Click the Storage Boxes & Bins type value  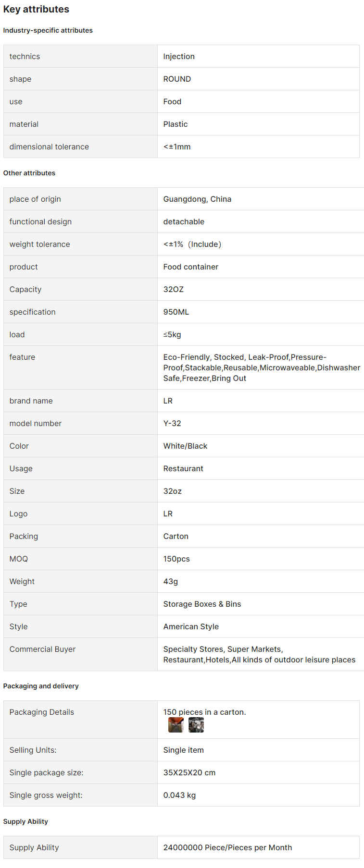click(x=202, y=604)
